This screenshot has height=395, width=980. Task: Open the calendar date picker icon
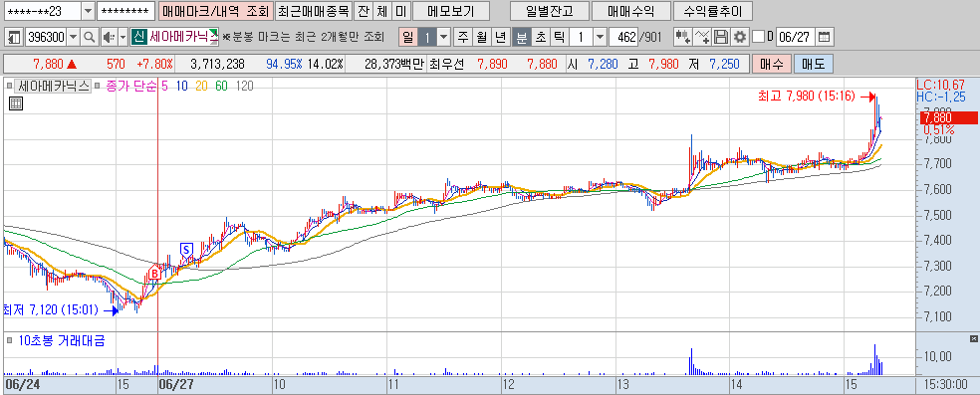pyautogui.click(x=825, y=37)
